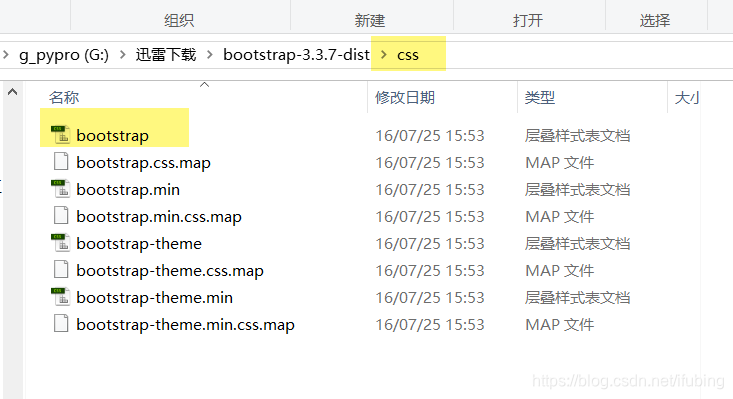Click the 选择 ribbon group label

point(654,21)
